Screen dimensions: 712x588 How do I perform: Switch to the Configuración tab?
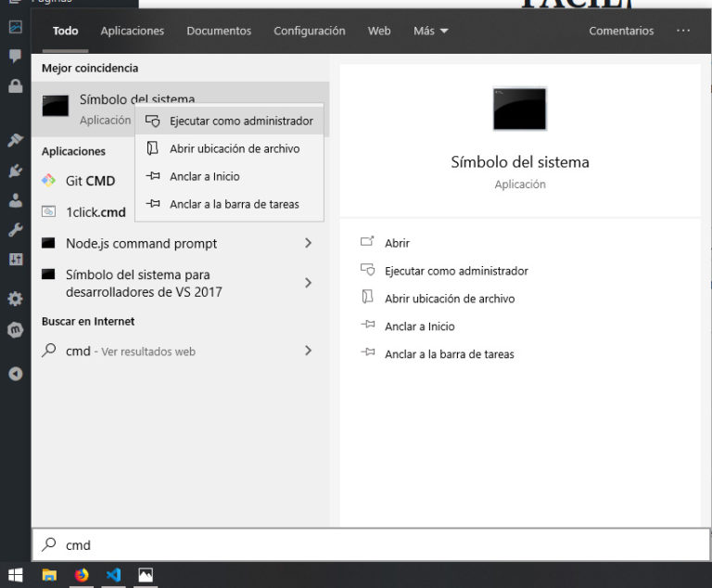(310, 31)
